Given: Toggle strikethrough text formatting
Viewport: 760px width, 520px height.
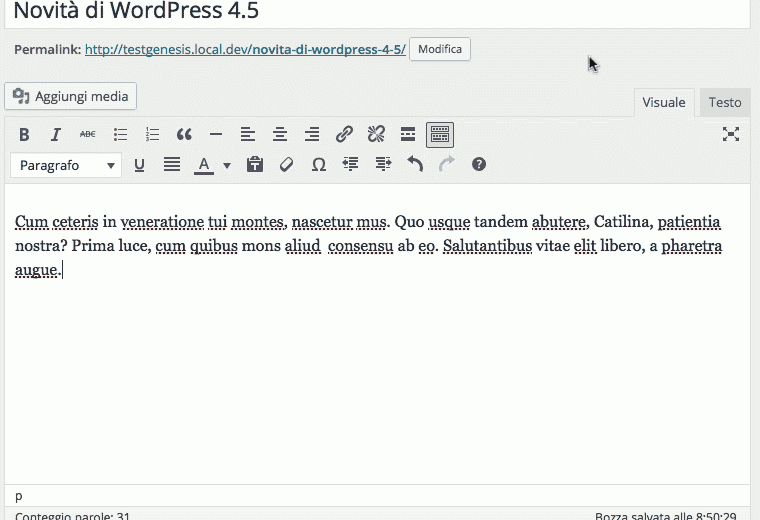Looking at the screenshot, I should pos(88,134).
